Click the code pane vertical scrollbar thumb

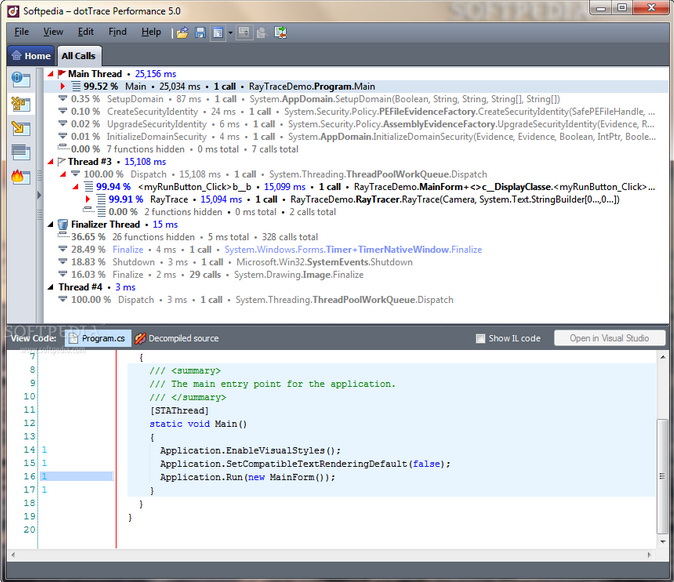[662, 476]
